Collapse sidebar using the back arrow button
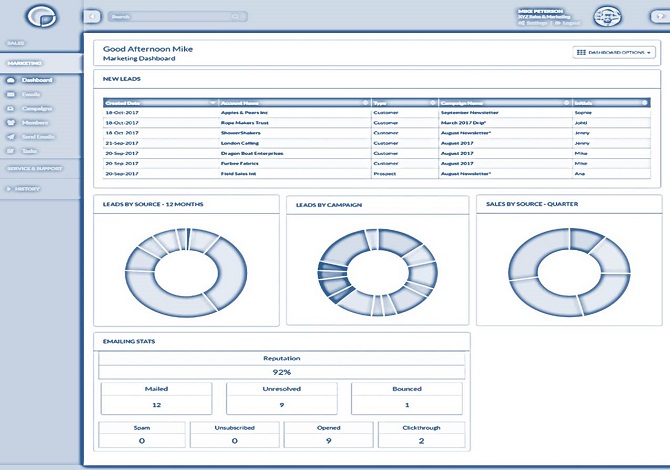The image size is (670, 470). tap(92, 17)
